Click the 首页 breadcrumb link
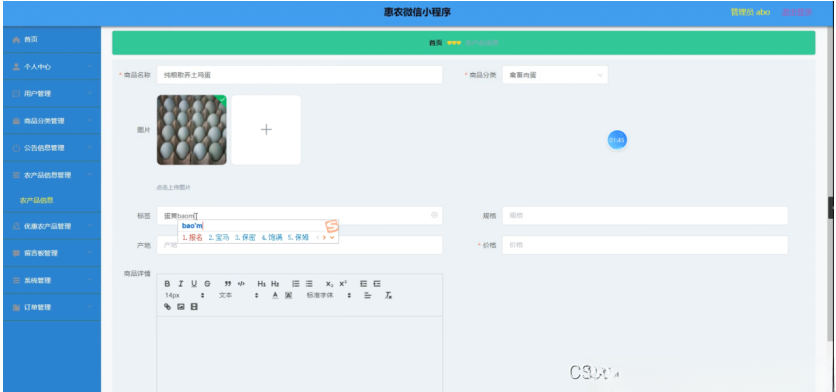836x392 pixels. 436,43
